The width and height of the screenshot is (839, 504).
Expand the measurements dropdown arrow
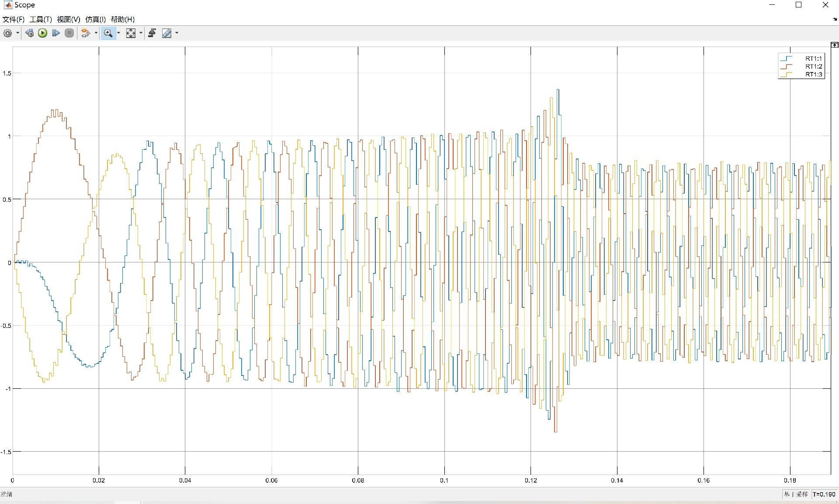click(177, 33)
